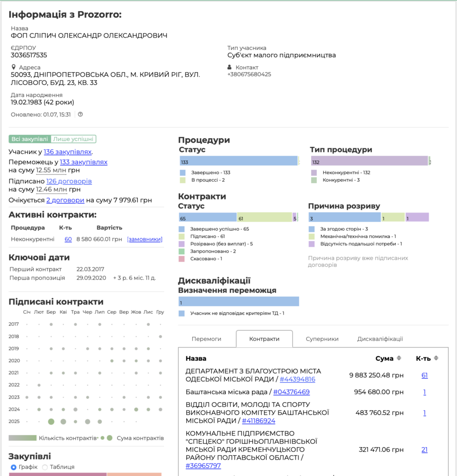Click the large March 2025 contracts bubble

point(51,422)
